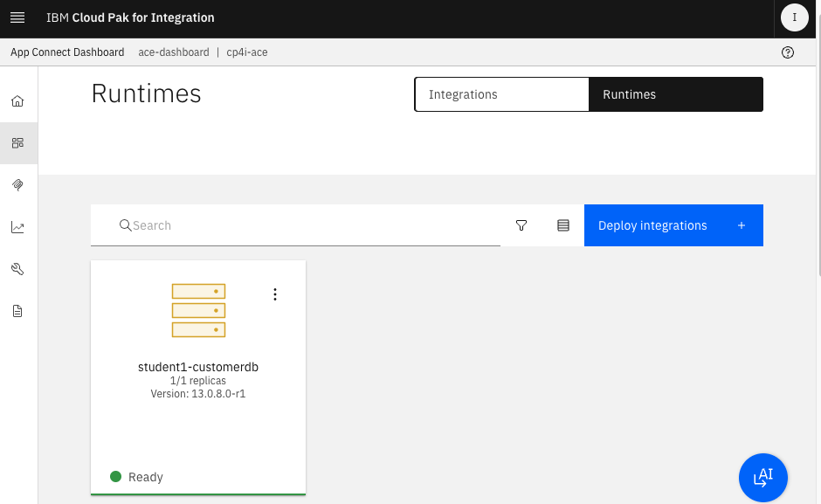Click the filter funnel icon
The image size is (821, 504).
(521, 225)
